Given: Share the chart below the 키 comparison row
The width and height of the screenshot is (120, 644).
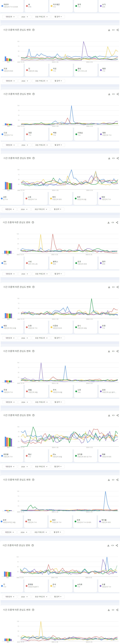Looking at the screenshot, I should point(117,610).
